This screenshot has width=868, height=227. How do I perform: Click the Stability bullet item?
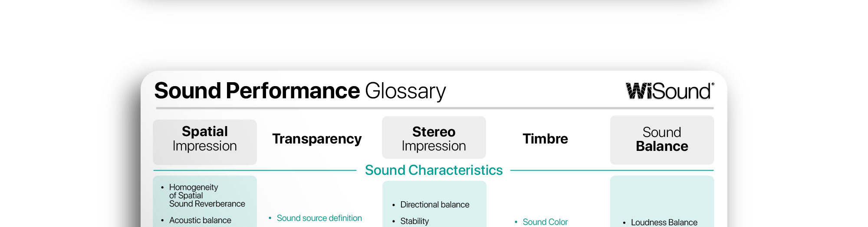414,221
